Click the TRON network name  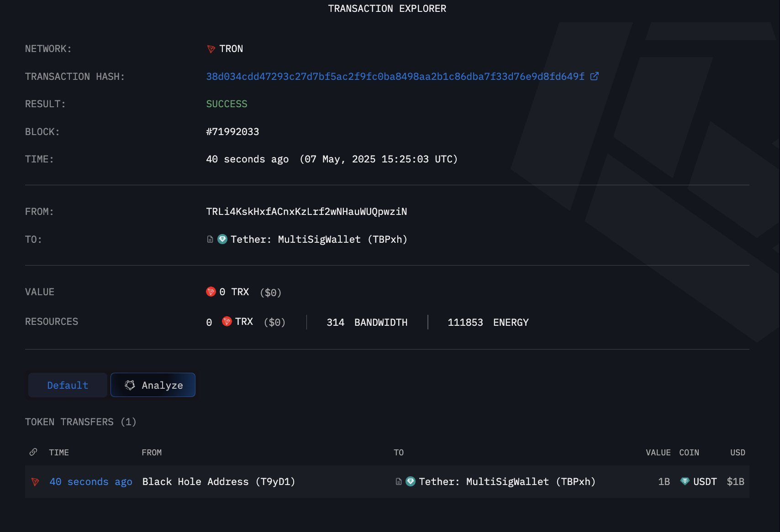(231, 49)
